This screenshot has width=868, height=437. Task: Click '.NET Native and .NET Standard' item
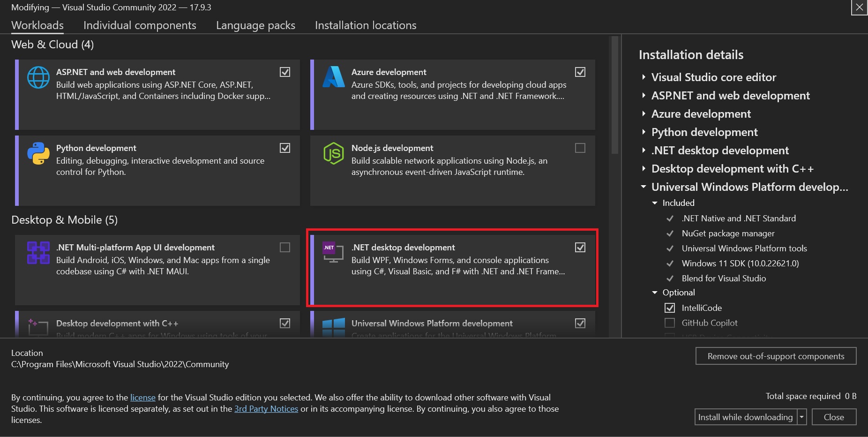[x=739, y=218]
